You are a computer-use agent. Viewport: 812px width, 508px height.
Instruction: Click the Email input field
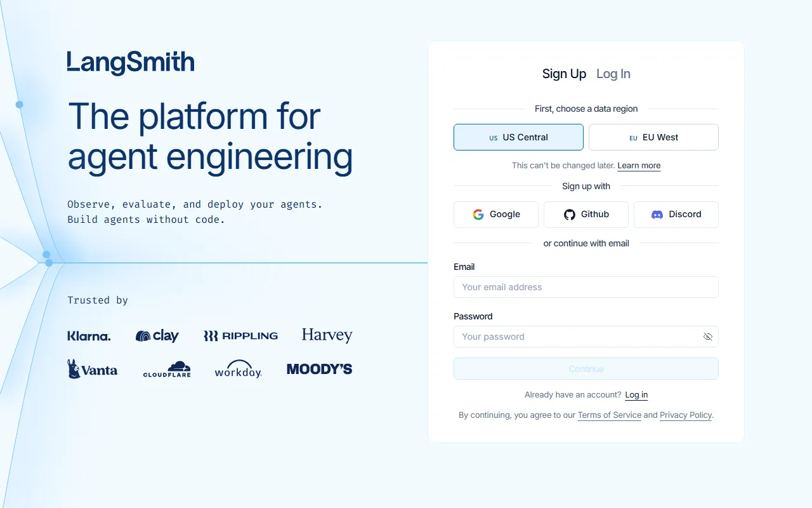586,287
